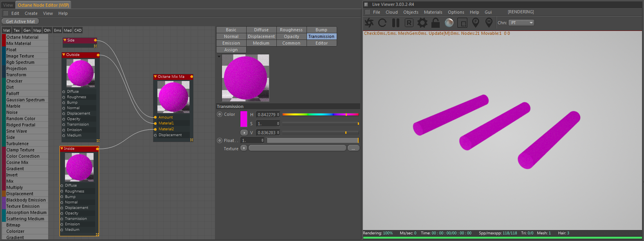The image size is (644, 241).
Task: Collapse the Side node triangle
Action: pyautogui.click(x=65, y=40)
